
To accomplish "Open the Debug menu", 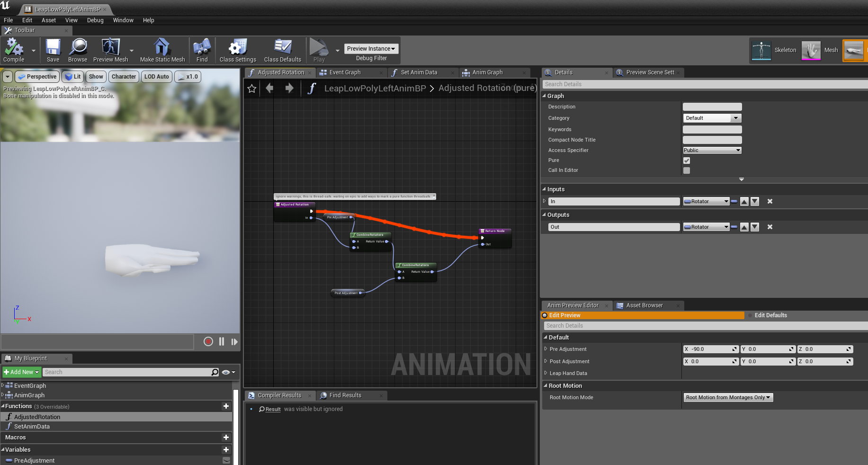I will [x=95, y=20].
